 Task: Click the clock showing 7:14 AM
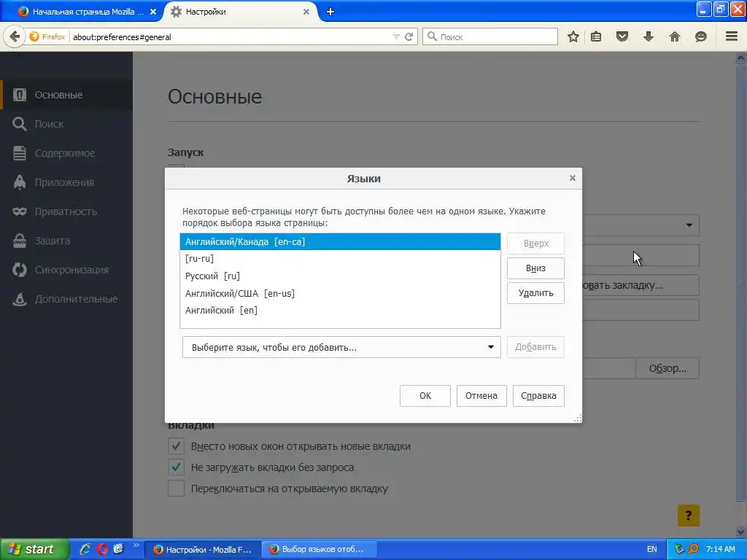tap(720, 549)
